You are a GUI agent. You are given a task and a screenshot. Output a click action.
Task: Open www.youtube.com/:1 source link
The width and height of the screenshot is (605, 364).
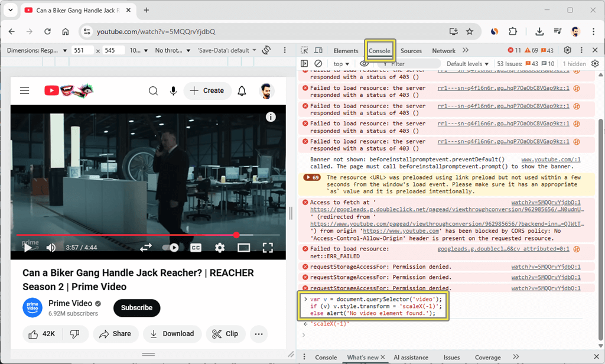[x=551, y=160]
